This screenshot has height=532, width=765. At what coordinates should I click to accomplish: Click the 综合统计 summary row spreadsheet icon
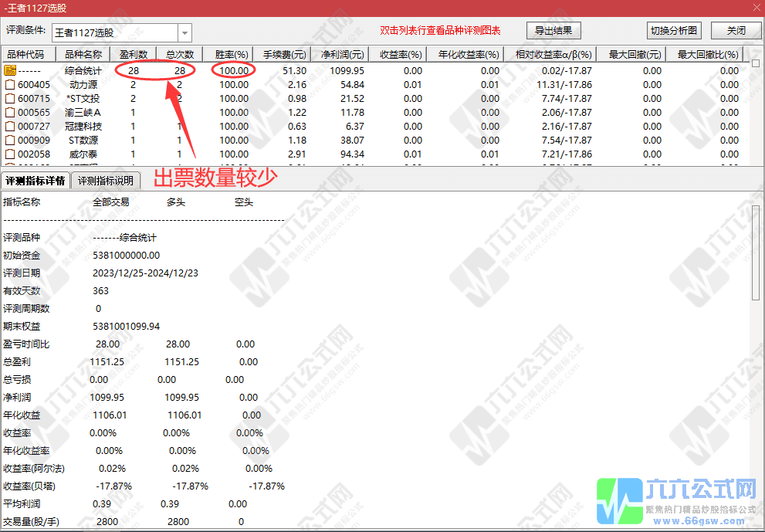[8, 70]
